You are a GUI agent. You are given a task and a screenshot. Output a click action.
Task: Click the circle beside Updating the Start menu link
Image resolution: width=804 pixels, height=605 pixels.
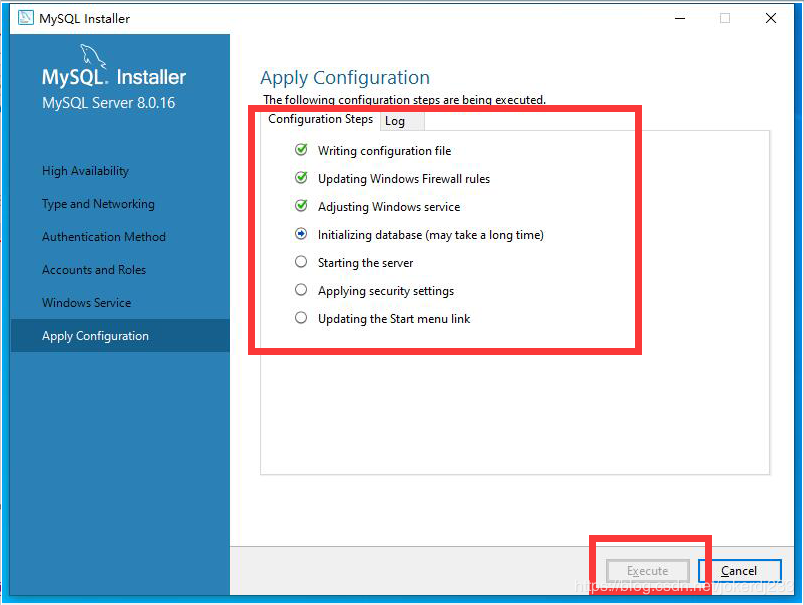pyautogui.click(x=301, y=318)
